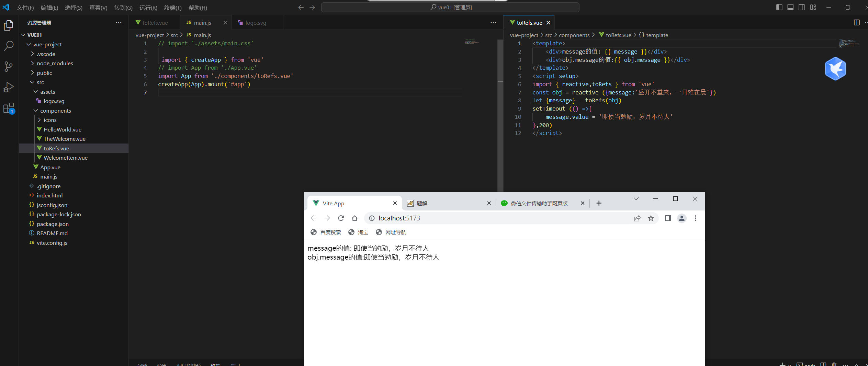
Task: Switch to 微信文件传输助手网页版 Chrome tab
Action: point(543,203)
